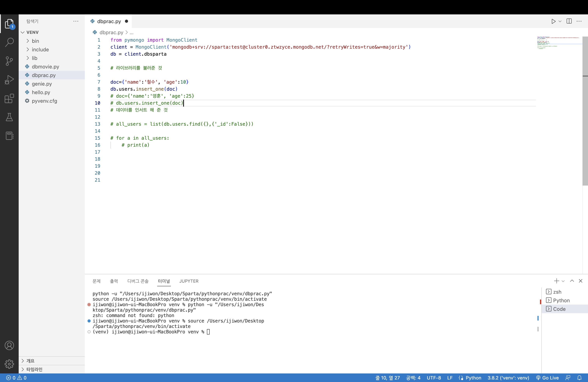Open editor more actions menu

coord(579,21)
